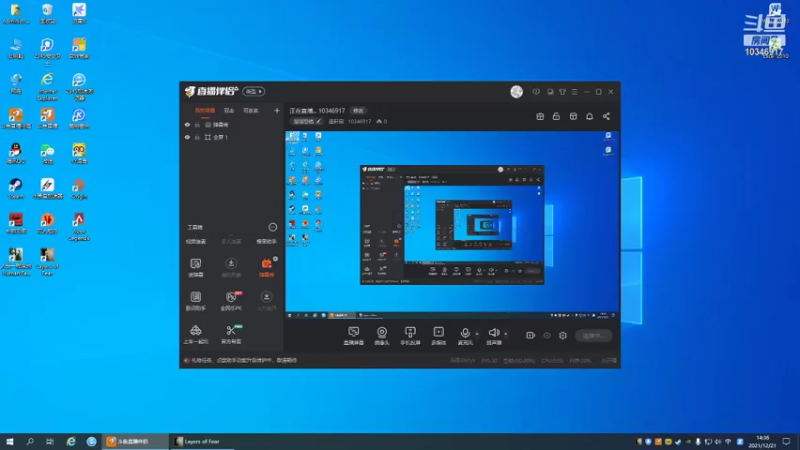Click room number 10346917 below the title
This screenshot has height=450, width=800.
359,121
